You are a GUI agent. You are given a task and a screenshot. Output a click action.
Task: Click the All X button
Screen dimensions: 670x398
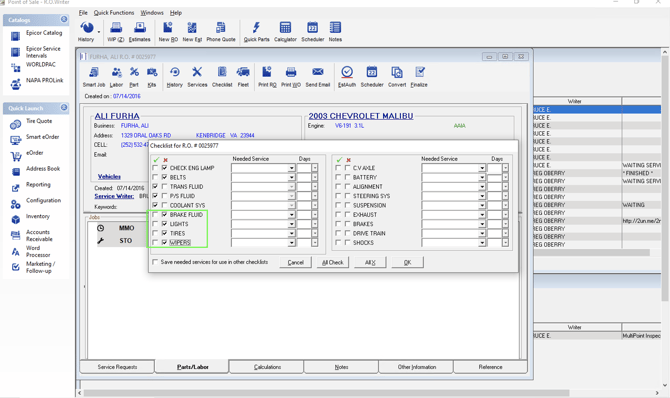coord(370,262)
